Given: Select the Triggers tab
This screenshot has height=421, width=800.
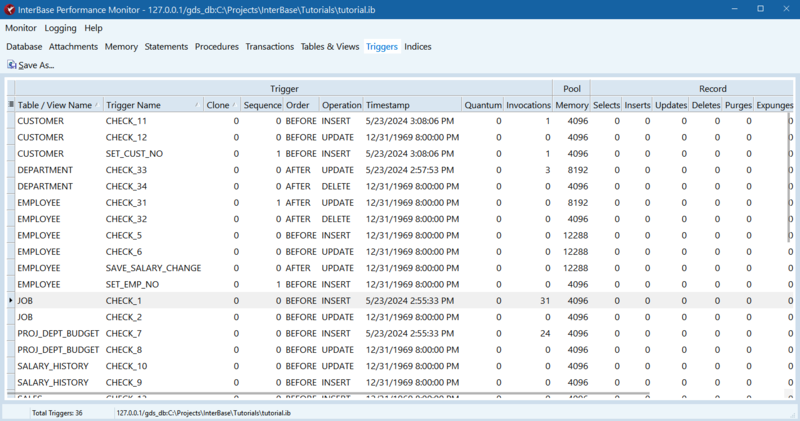Looking at the screenshot, I should pyautogui.click(x=382, y=46).
